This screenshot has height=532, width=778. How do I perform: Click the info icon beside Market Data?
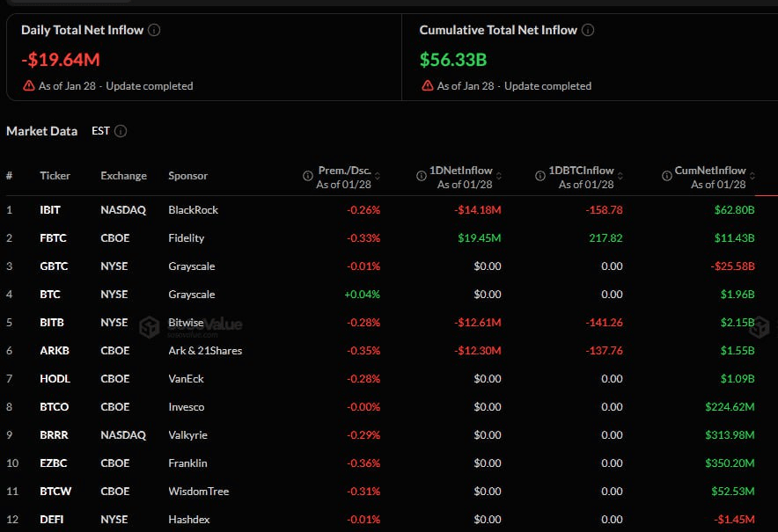coord(121,130)
